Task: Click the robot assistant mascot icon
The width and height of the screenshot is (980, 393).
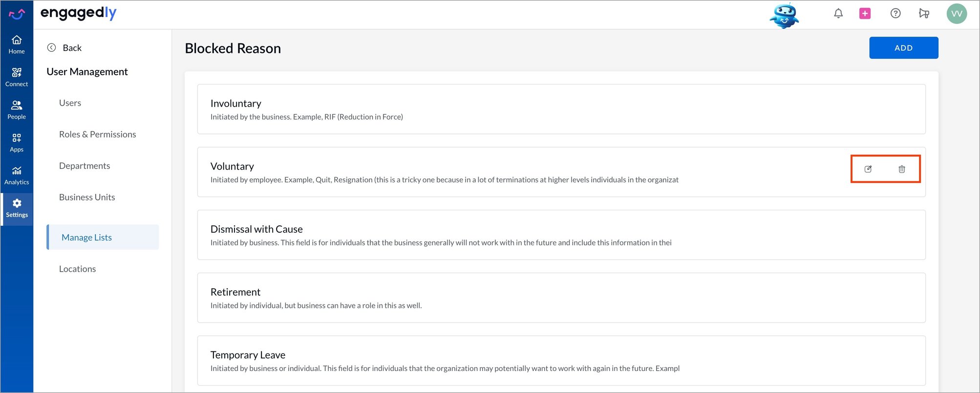Action: (784, 15)
